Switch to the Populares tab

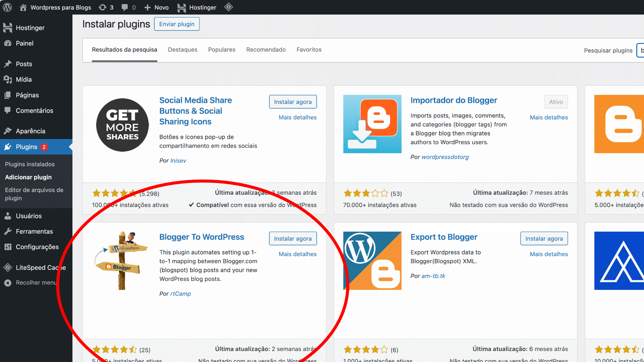222,50
